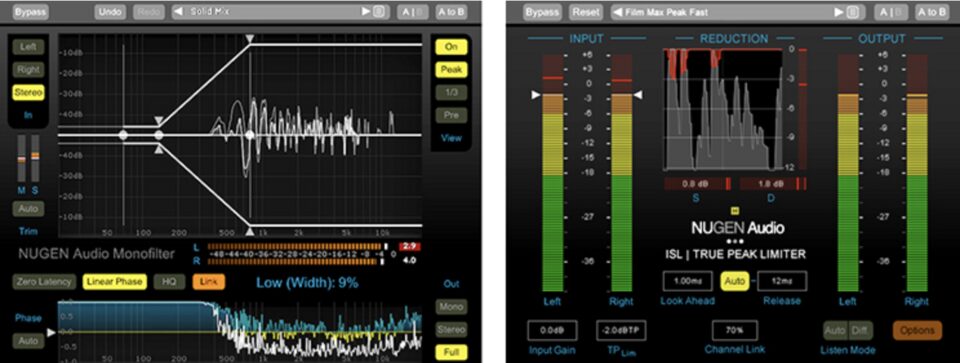
Task: Set output to Stereo in Out section
Action: tap(452, 329)
